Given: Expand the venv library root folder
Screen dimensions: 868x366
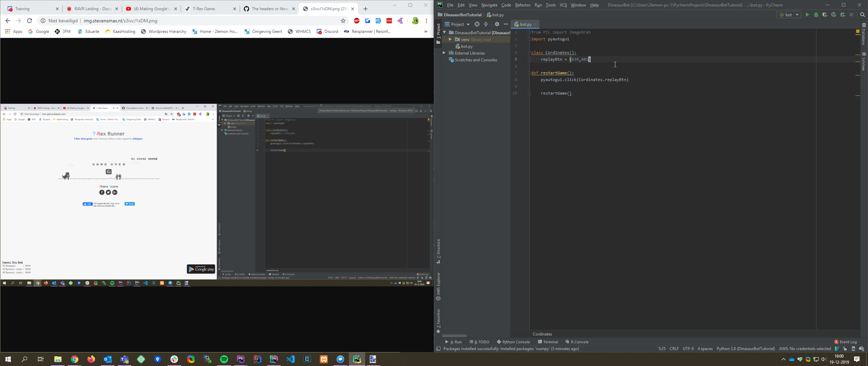Looking at the screenshot, I should coord(450,40).
